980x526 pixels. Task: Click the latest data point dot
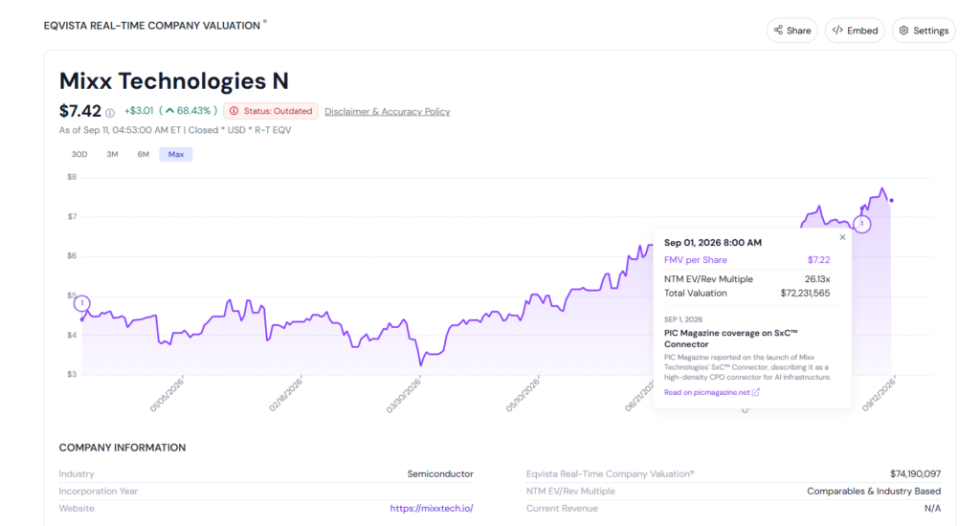tap(891, 201)
